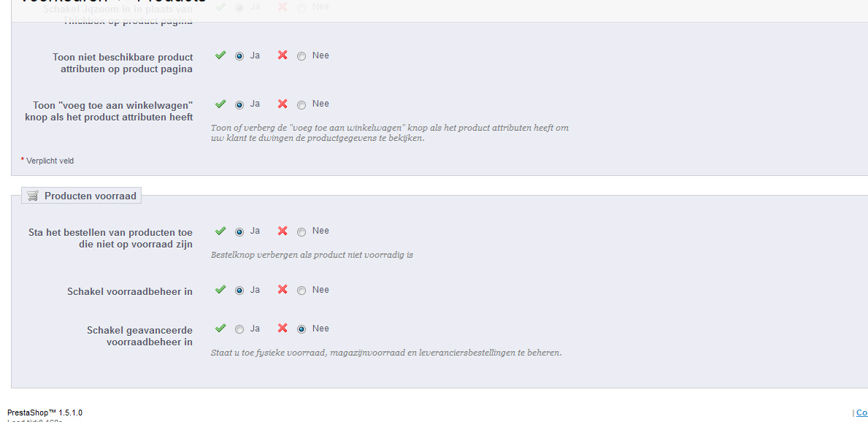The height and width of the screenshot is (422, 868).
Task: Click green checkmark for unavailable attributes setting
Action: 220,55
